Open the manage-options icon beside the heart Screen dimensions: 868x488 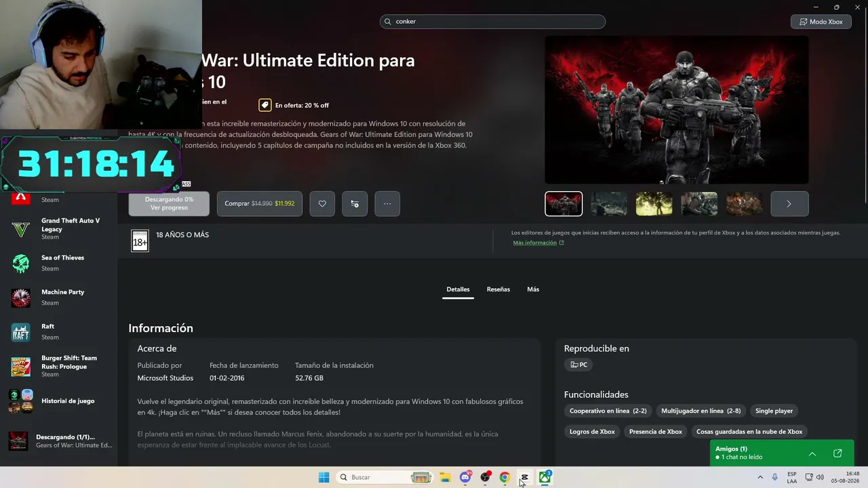click(x=355, y=203)
